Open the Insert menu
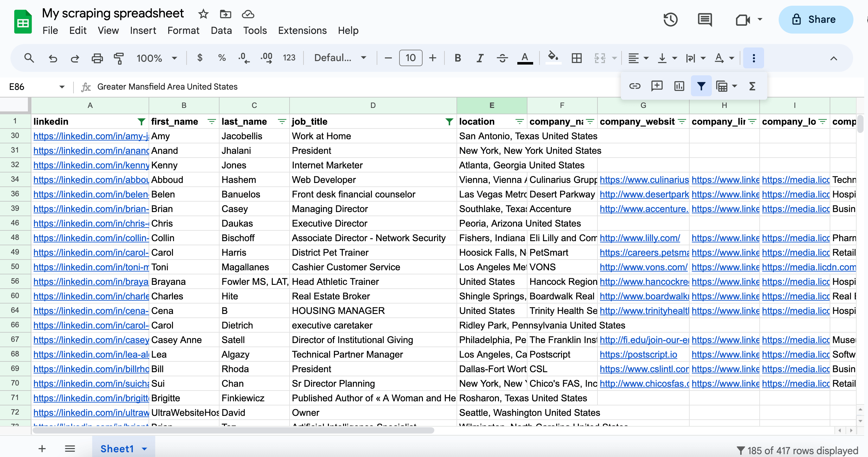This screenshot has height=457, width=868. pyautogui.click(x=143, y=30)
